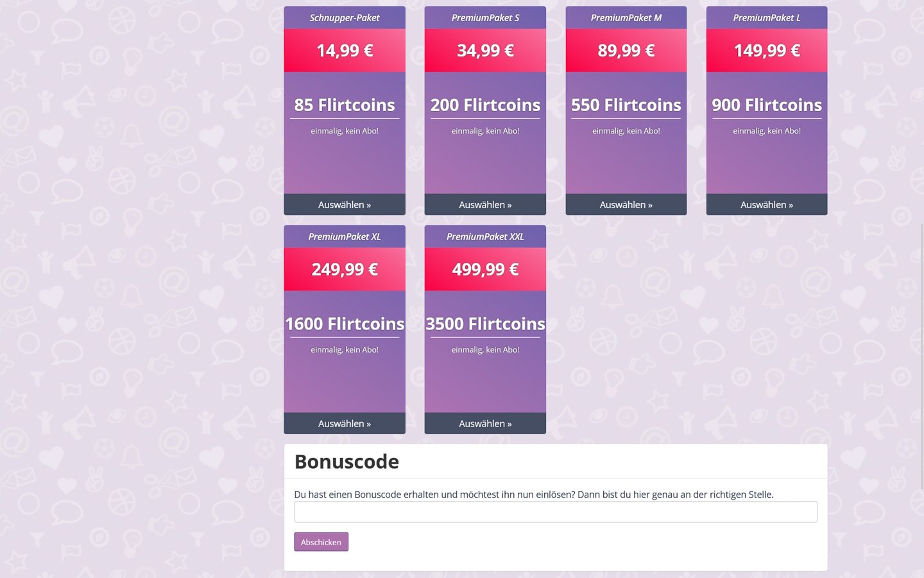Click the 14,99 € price banner

point(345,50)
